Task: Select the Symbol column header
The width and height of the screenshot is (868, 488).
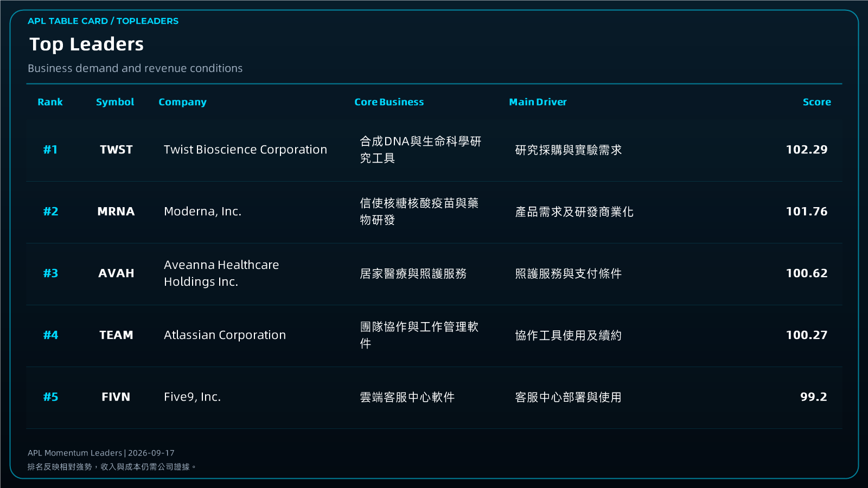Action: [115, 102]
